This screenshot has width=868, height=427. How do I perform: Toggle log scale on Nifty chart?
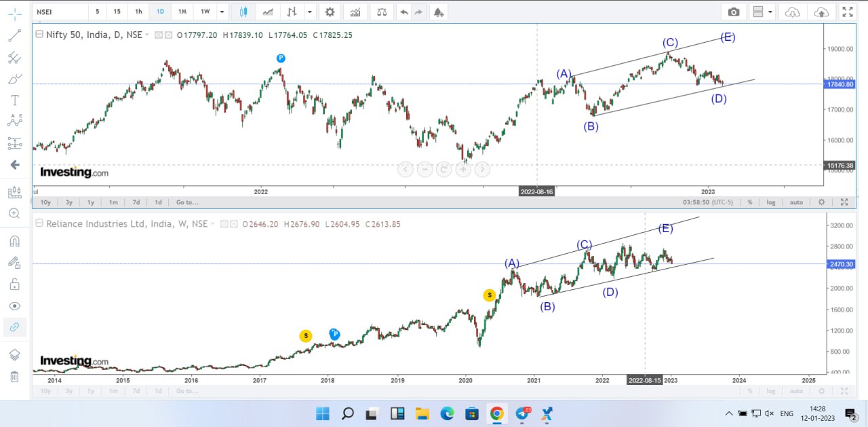[x=771, y=202]
